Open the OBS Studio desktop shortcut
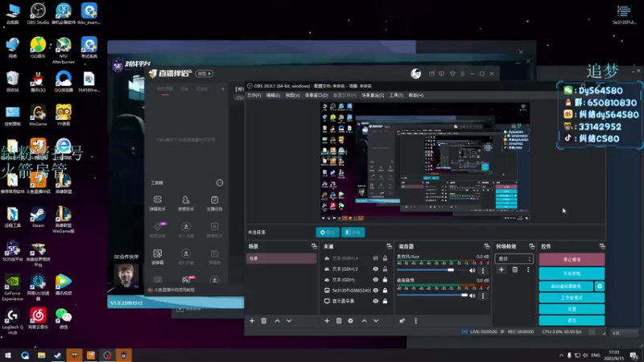This screenshot has height=362, width=644. coord(38,14)
